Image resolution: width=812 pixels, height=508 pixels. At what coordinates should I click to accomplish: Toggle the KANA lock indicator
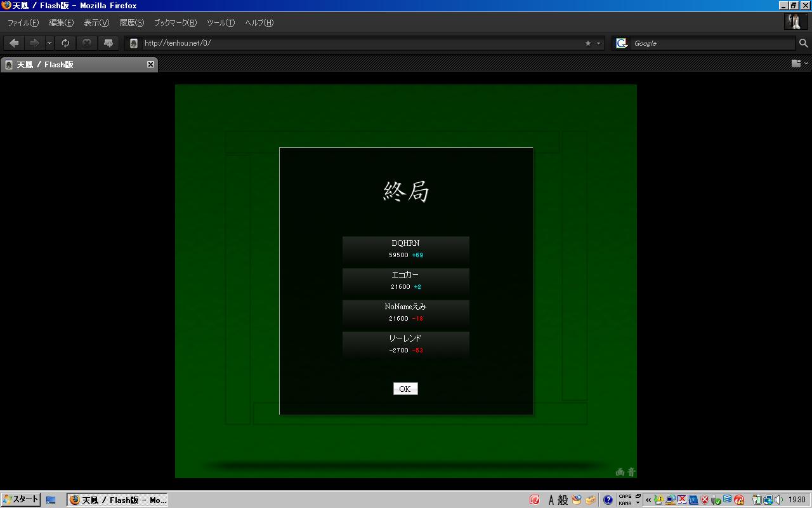click(x=625, y=503)
